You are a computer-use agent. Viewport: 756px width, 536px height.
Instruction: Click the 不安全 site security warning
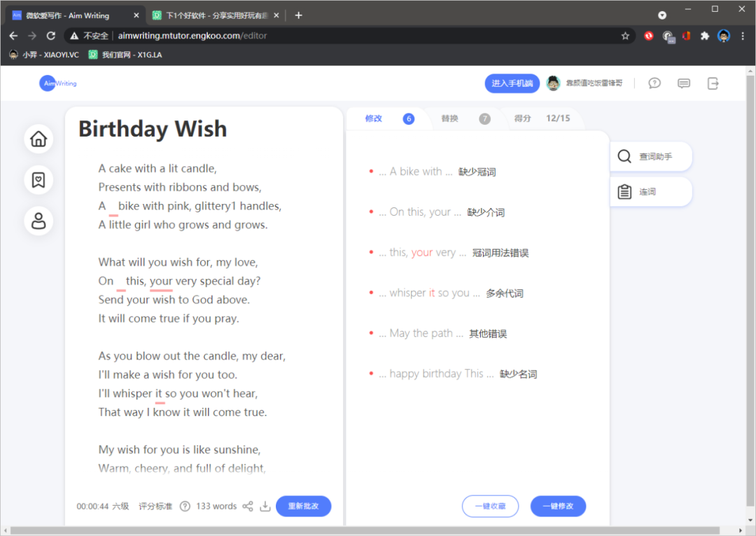(90, 36)
